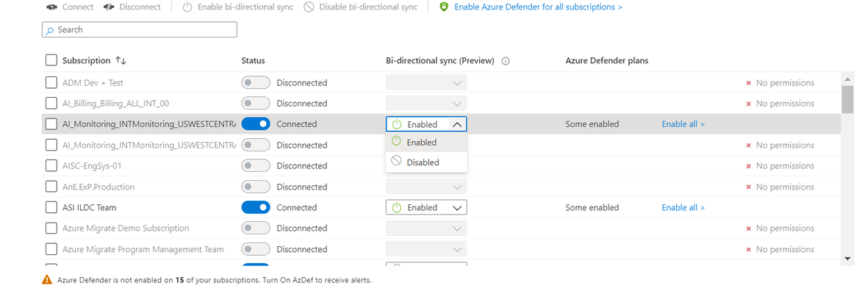Open sync dropdown for Azure Migrate Program Management Team

coord(426,249)
